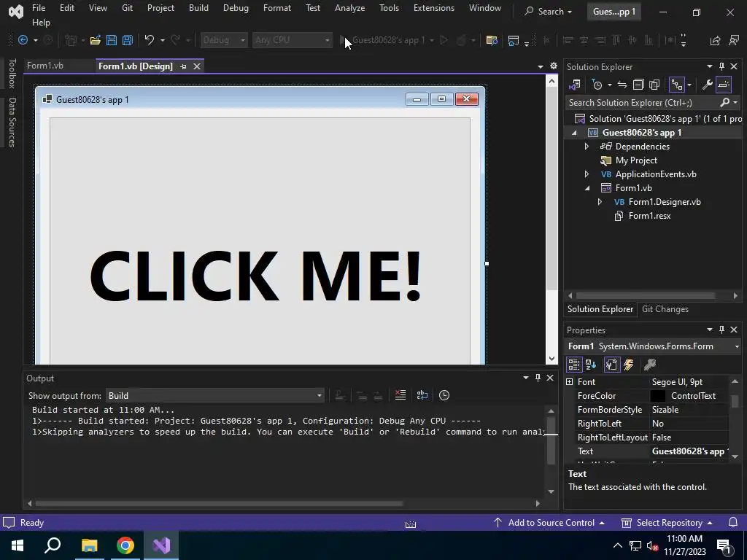The image size is (747, 560).
Task: Click in the Search Solution Explorer field
Action: point(643,102)
